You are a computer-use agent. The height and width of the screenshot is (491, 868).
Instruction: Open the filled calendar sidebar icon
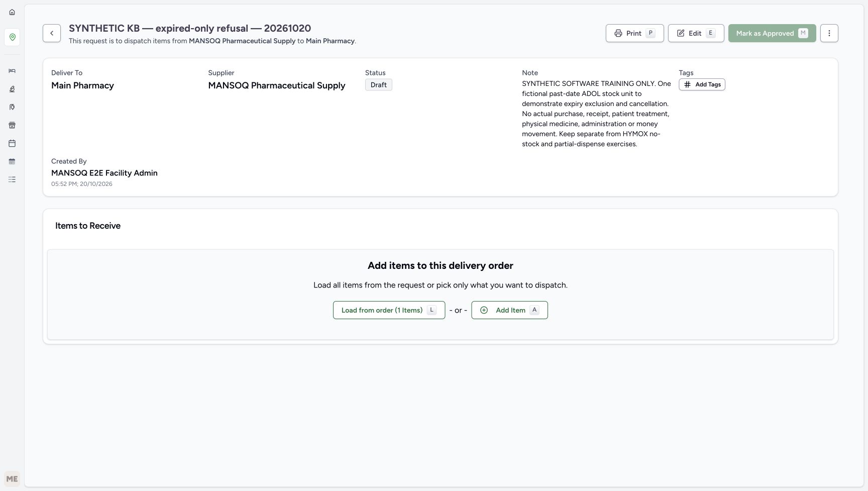tap(12, 161)
